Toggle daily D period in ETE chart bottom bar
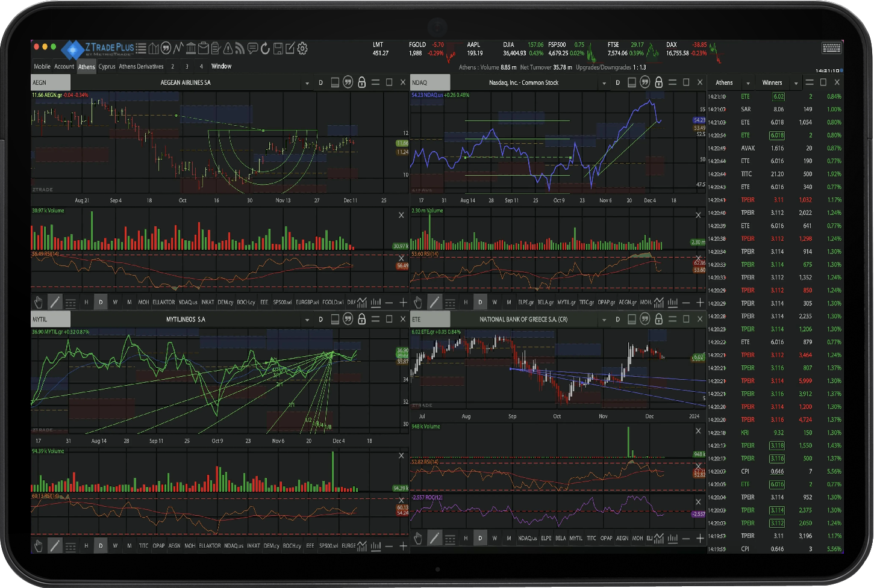The image size is (874, 588). 480,538
